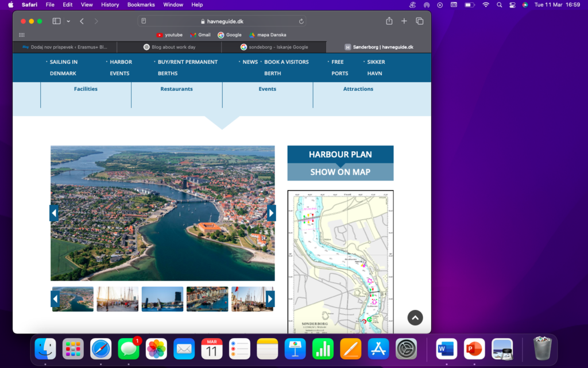The image size is (588, 368).
Task: Open Keynote from the Dock
Action: (x=295, y=349)
